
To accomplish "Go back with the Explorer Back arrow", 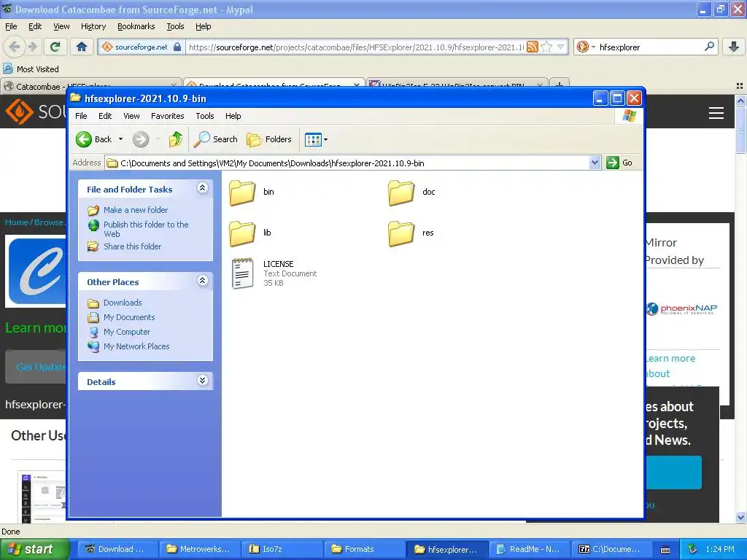I will pos(94,139).
